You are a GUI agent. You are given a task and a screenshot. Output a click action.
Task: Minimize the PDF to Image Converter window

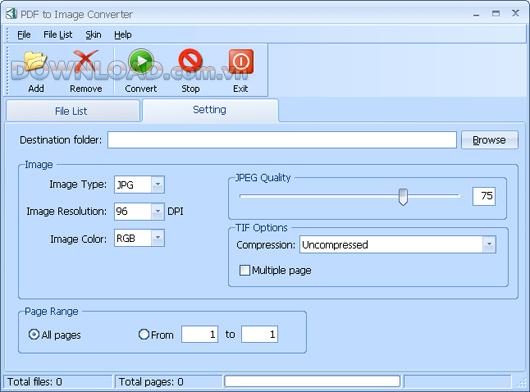tap(476, 14)
